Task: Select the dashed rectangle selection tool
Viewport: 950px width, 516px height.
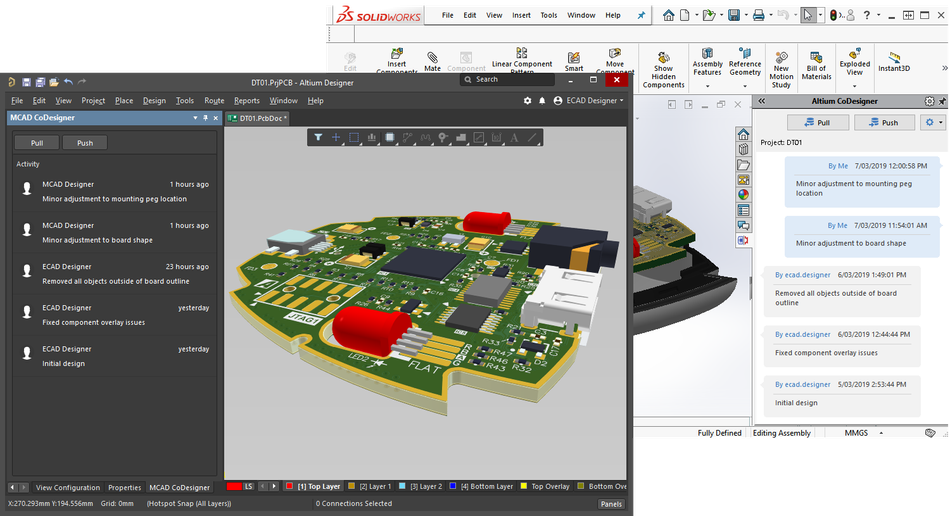Action: 354,137
